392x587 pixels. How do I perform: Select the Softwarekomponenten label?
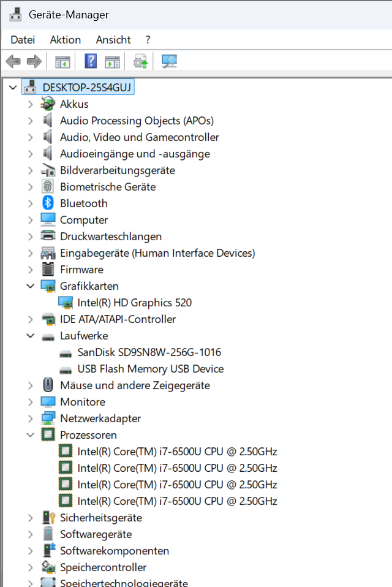[x=115, y=551]
